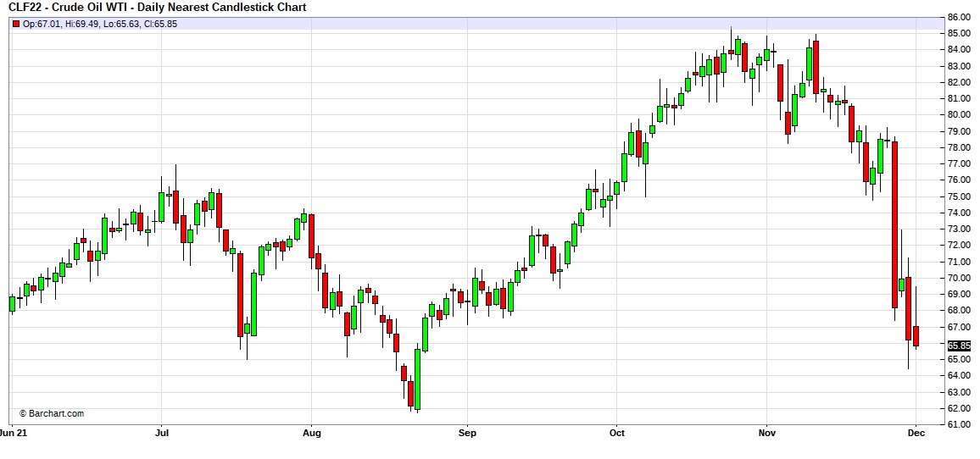Click the long red late-November candle falling to 68

coord(894,224)
